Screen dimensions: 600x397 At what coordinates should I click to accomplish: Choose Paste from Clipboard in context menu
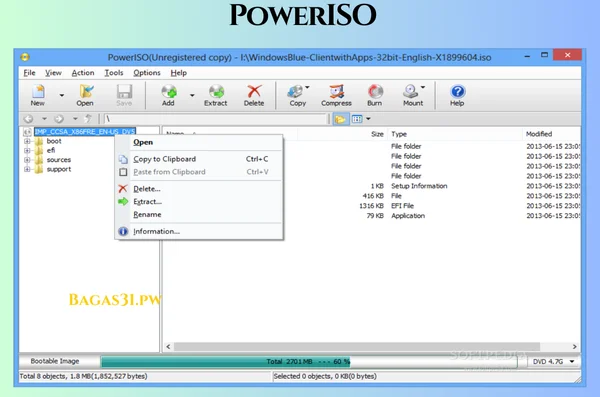pyautogui.click(x=199, y=172)
